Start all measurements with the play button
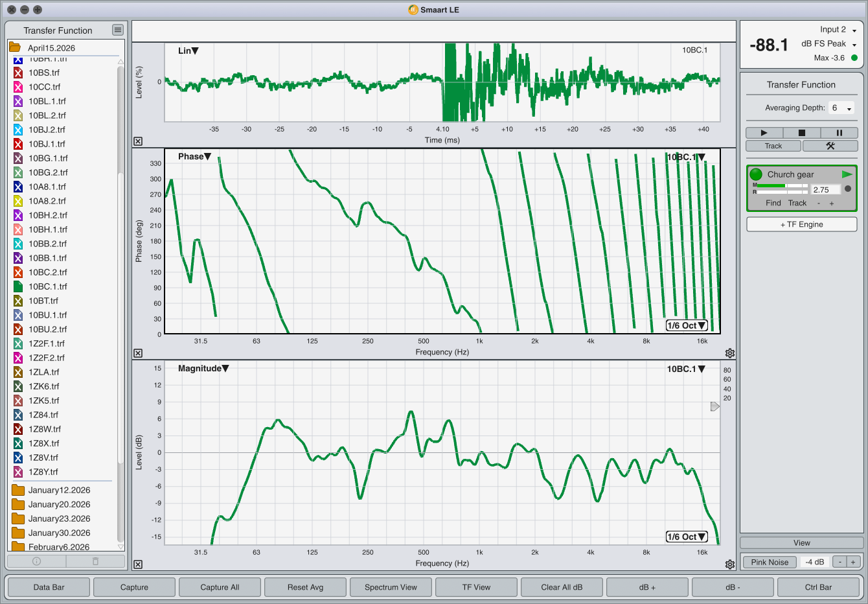This screenshot has width=868, height=604. (764, 133)
